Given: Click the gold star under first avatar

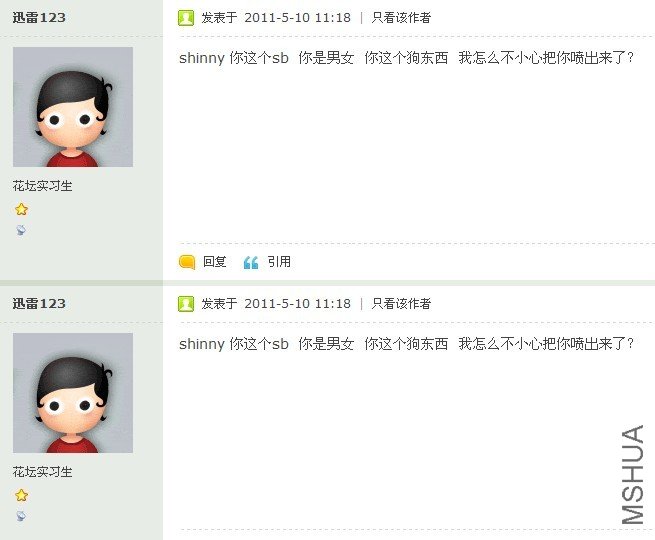Looking at the screenshot, I should [x=21, y=209].
